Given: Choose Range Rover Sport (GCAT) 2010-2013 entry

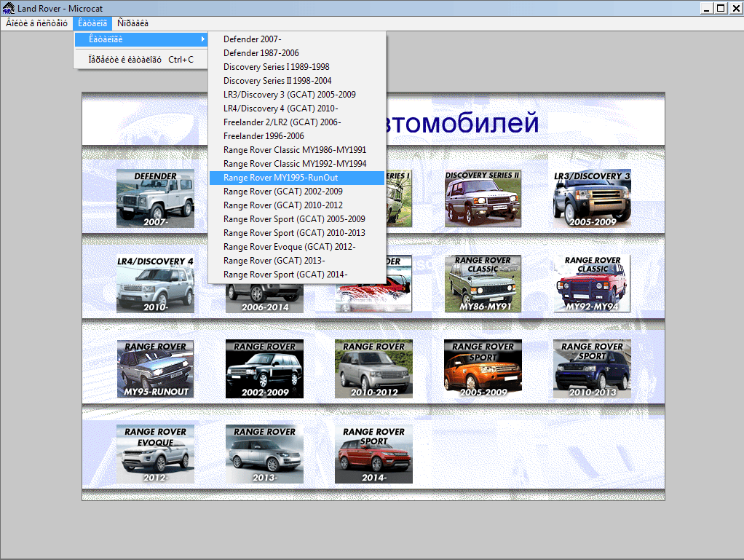Looking at the screenshot, I should click(x=296, y=233).
